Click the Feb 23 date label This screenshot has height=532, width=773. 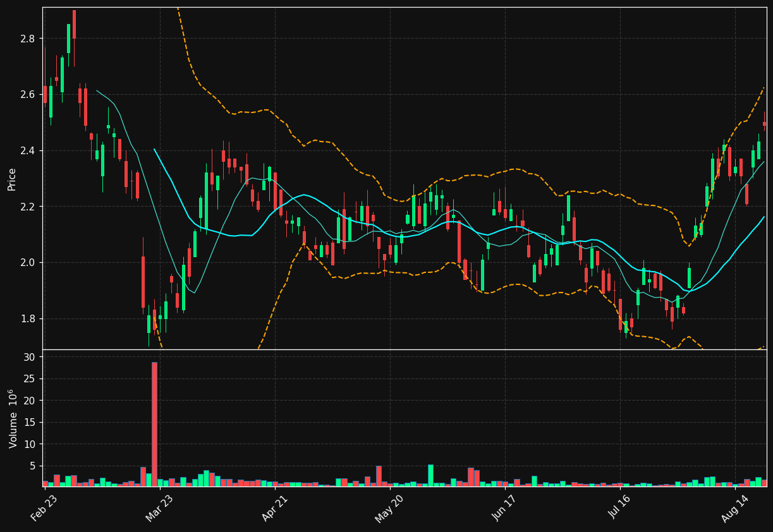tap(45, 509)
